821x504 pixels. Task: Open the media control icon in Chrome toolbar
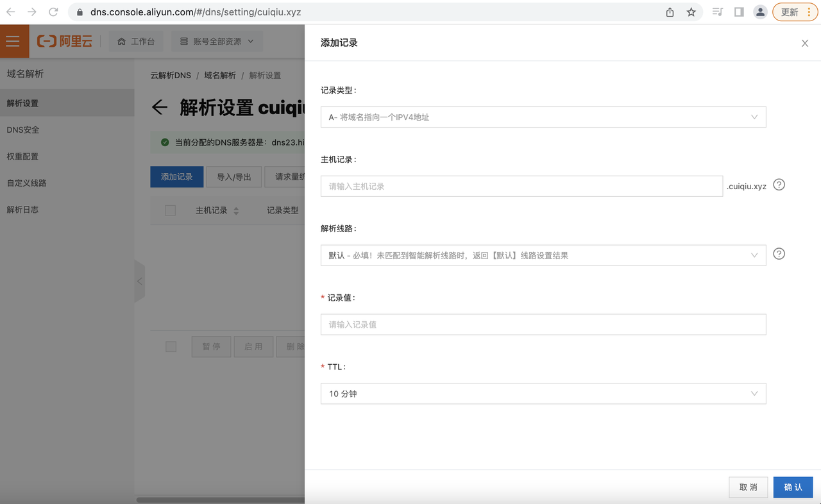[718, 12]
